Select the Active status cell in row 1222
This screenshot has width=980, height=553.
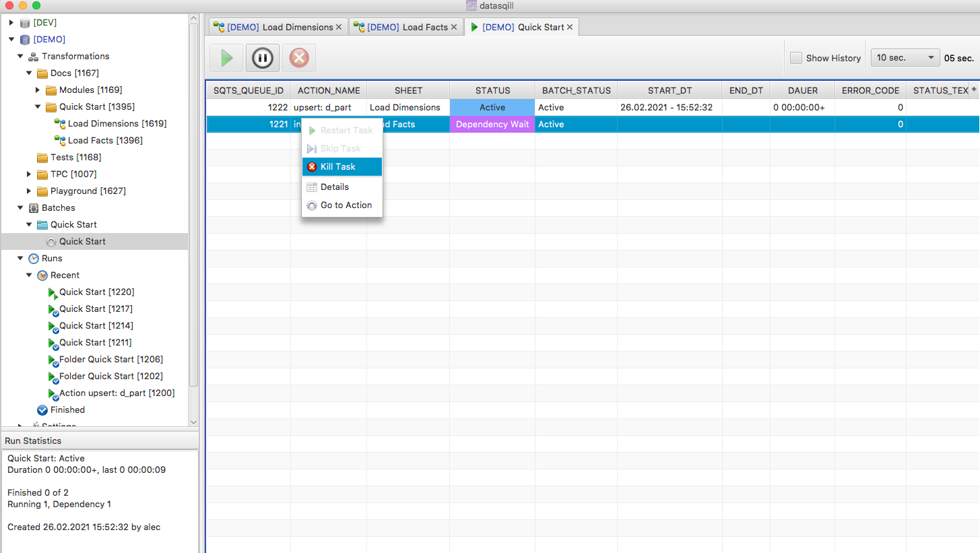pos(492,108)
